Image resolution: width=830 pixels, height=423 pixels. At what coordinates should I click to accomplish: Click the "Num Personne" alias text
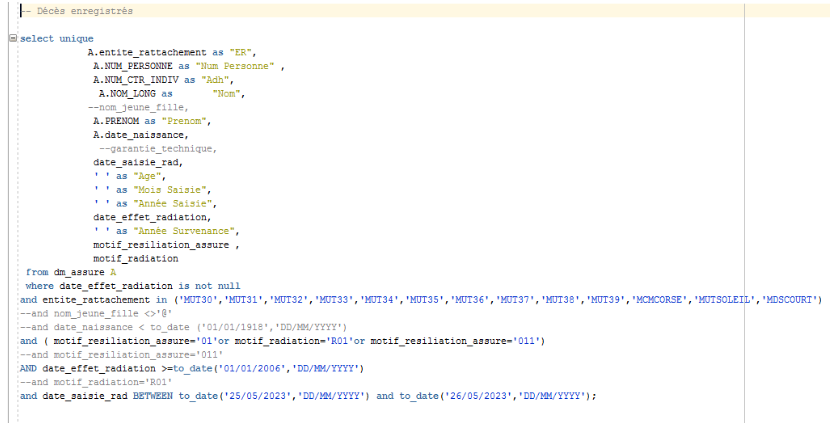coord(235,66)
